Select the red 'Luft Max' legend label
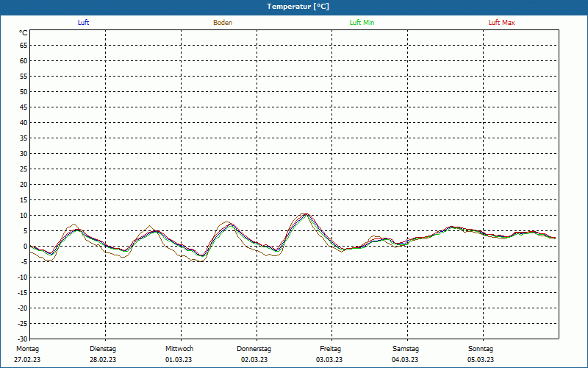Image resolution: width=588 pixels, height=368 pixels. pyautogui.click(x=501, y=23)
